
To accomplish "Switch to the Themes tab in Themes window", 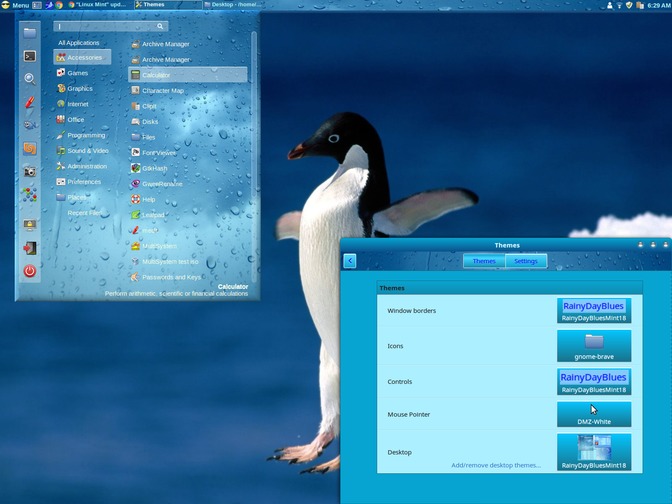I will (484, 261).
